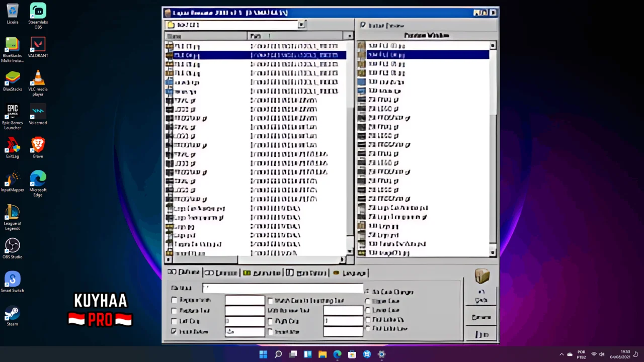The image size is (644, 362).
Task: Select the No Case Changes option
Action: pos(367,292)
